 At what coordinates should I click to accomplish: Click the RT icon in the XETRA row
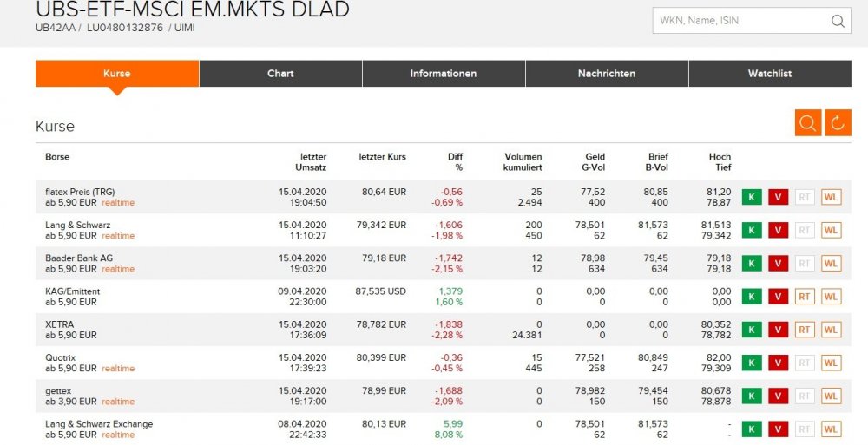tap(805, 330)
